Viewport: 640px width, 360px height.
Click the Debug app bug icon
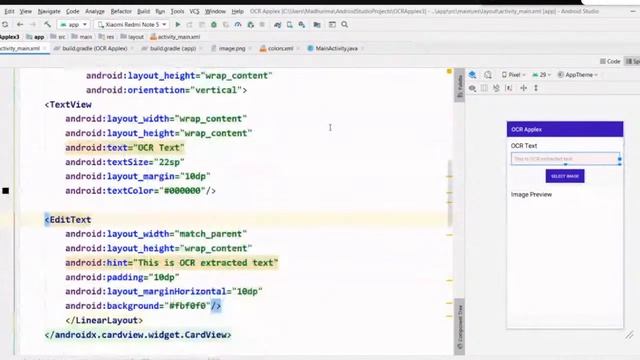[213, 24]
